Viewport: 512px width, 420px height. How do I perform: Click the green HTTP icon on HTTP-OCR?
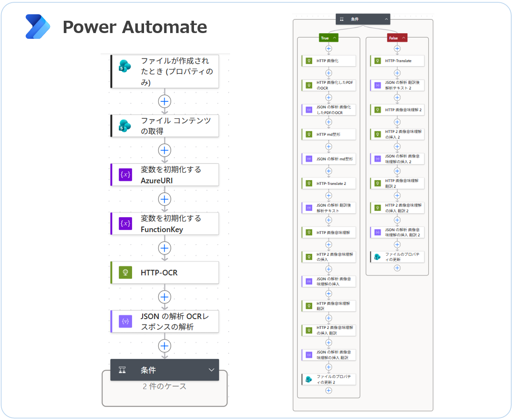[x=125, y=272]
